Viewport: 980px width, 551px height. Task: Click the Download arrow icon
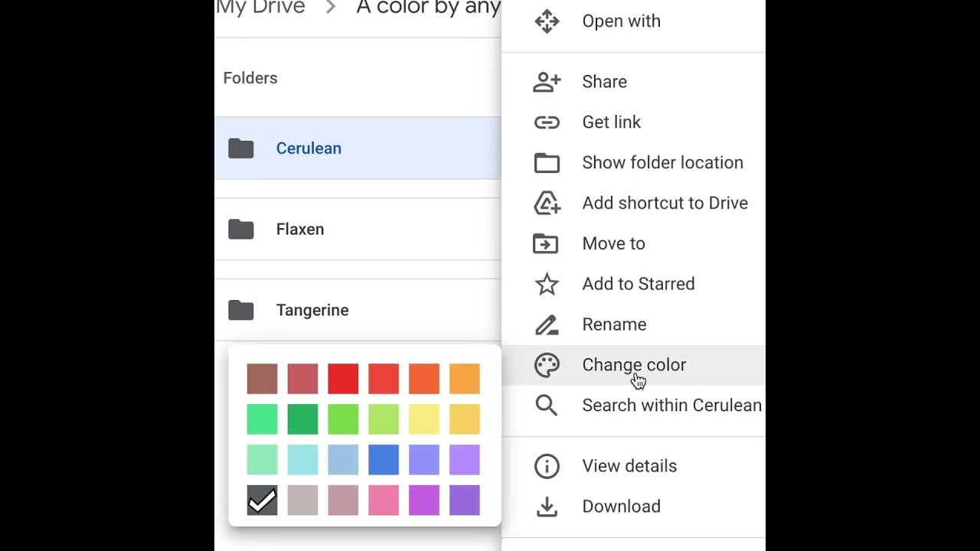click(547, 507)
